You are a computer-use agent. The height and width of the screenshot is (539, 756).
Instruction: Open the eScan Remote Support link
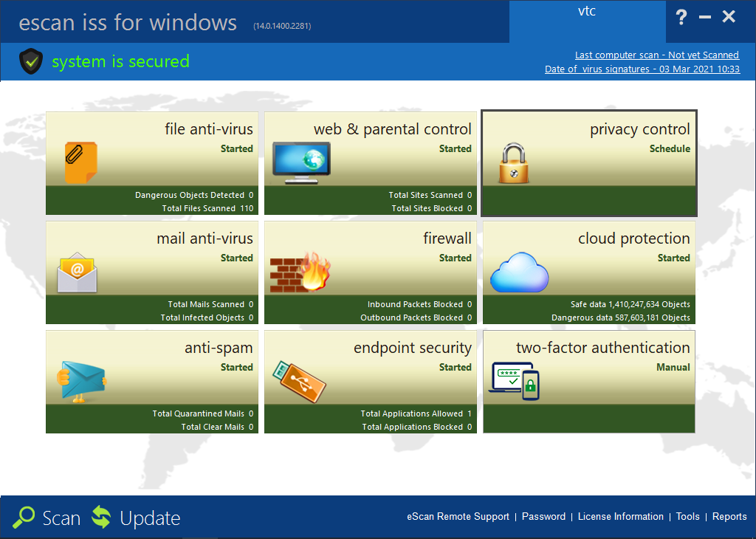click(x=458, y=517)
